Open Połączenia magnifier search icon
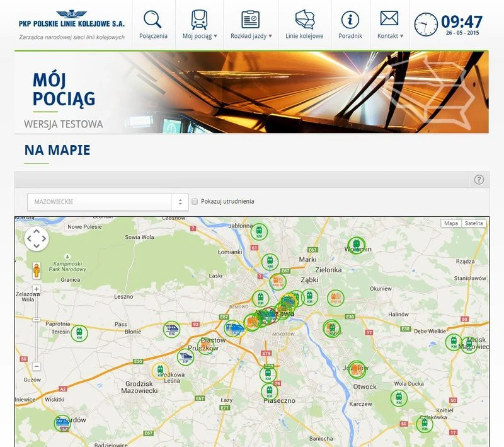This screenshot has width=504, height=447. tap(152, 19)
